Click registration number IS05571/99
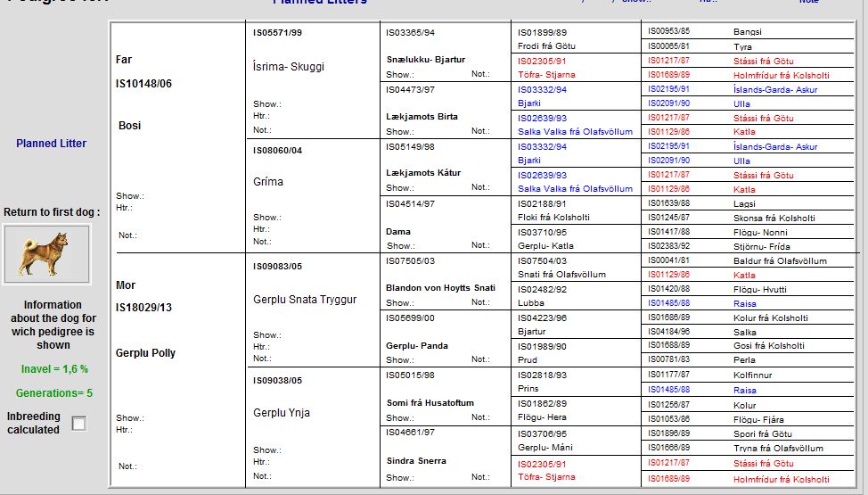The image size is (868, 495). click(x=277, y=33)
